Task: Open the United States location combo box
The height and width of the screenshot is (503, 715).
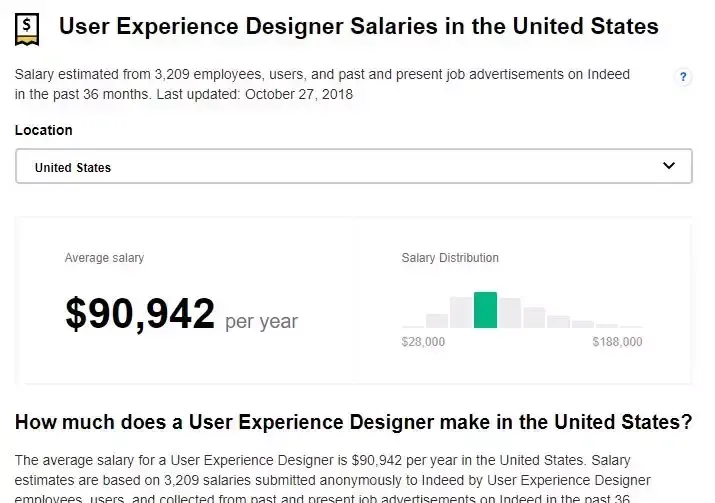Action: (354, 166)
